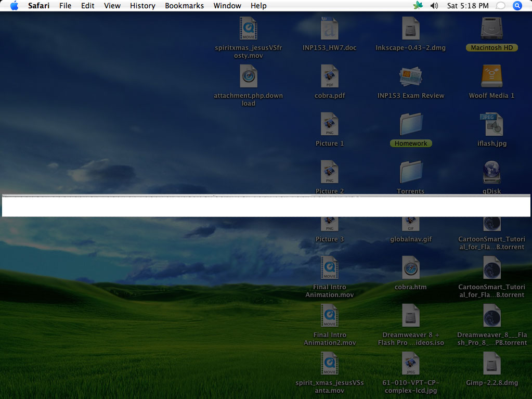Select the Homework folder

[x=410, y=124]
